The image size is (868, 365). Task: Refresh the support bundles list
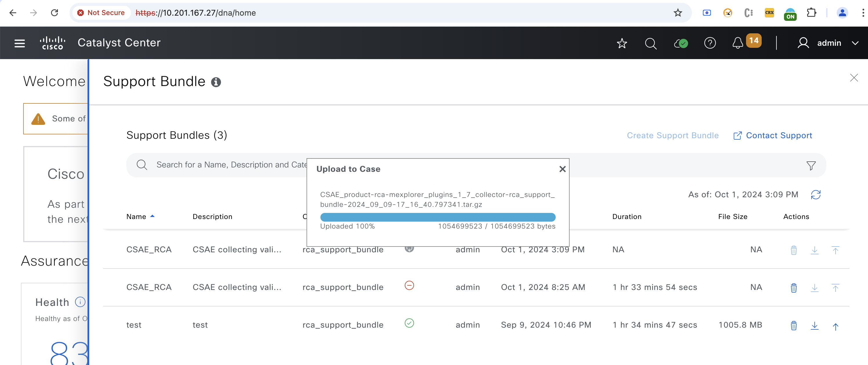coord(816,194)
